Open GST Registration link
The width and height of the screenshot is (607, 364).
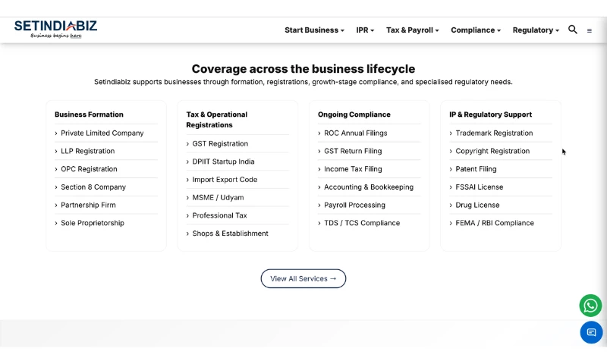click(x=220, y=143)
